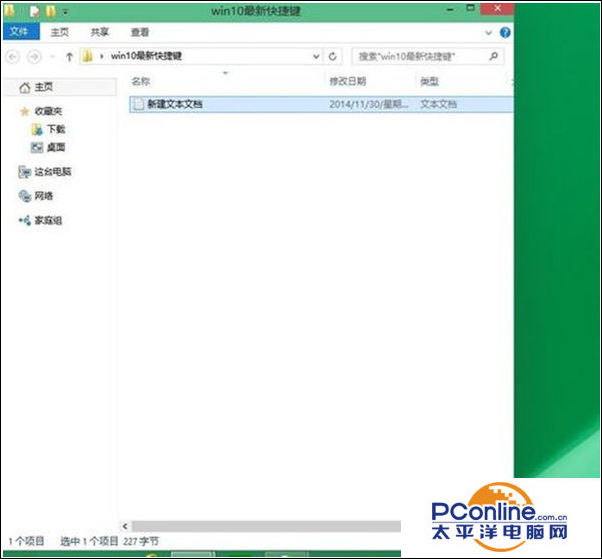Go up one folder level arrow
This screenshot has width=602, height=559.
tap(69, 57)
